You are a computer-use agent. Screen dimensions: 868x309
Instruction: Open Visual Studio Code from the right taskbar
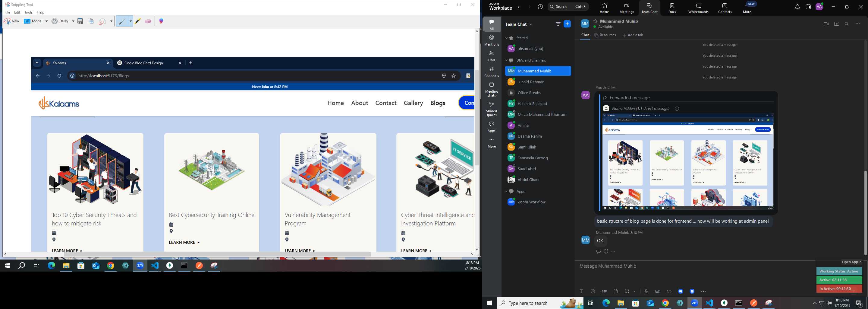(710, 303)
